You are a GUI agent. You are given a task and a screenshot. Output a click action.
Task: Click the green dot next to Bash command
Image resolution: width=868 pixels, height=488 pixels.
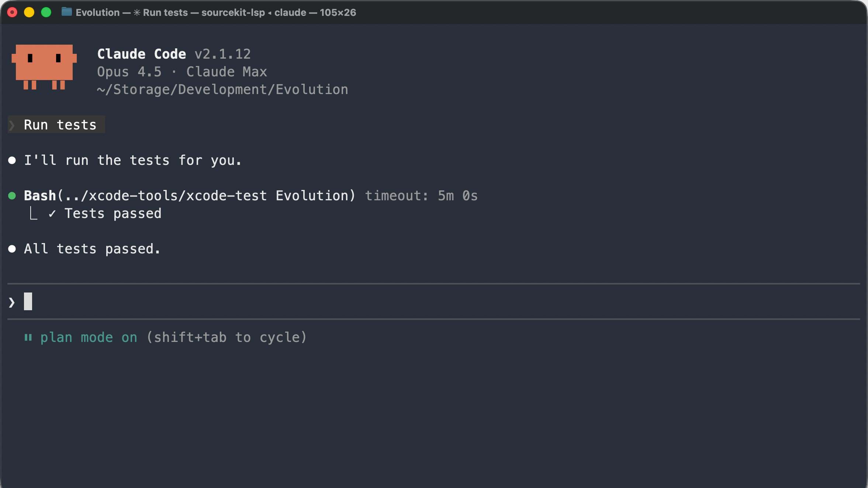pyautogui.click(x=12, y=195)
